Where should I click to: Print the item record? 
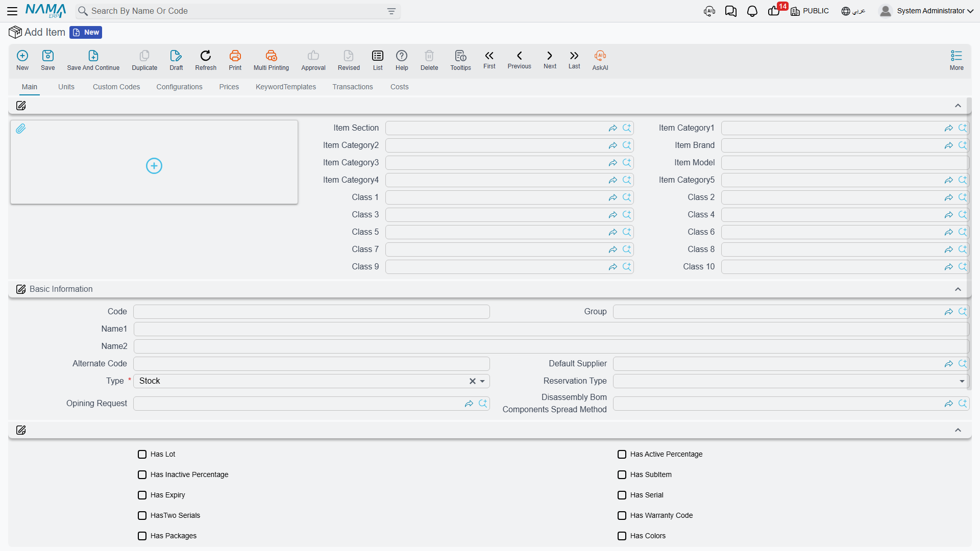[235, 60]
